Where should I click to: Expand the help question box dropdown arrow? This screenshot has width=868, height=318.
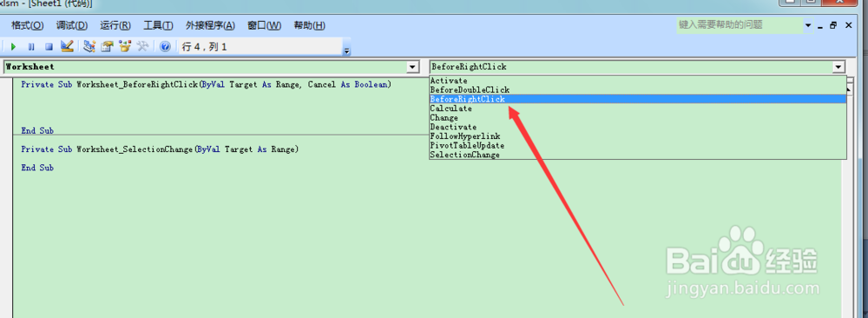[808, 25]
